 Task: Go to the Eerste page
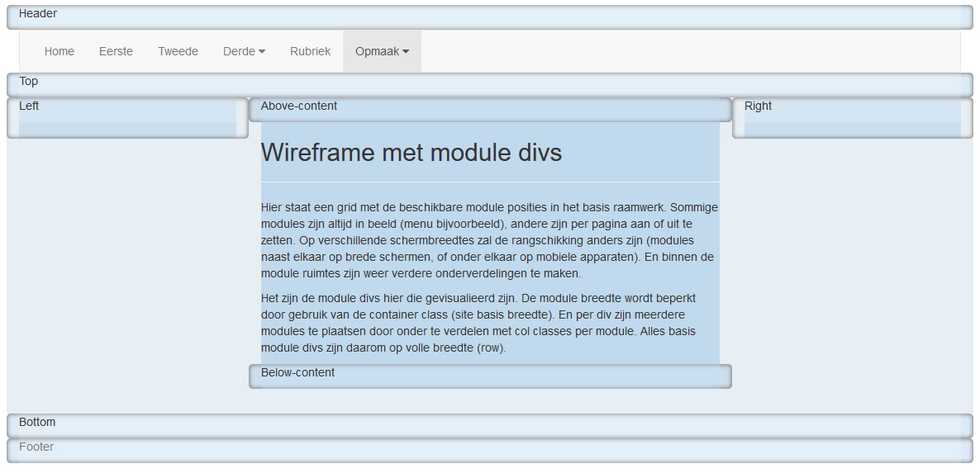(x=116, y=51)
